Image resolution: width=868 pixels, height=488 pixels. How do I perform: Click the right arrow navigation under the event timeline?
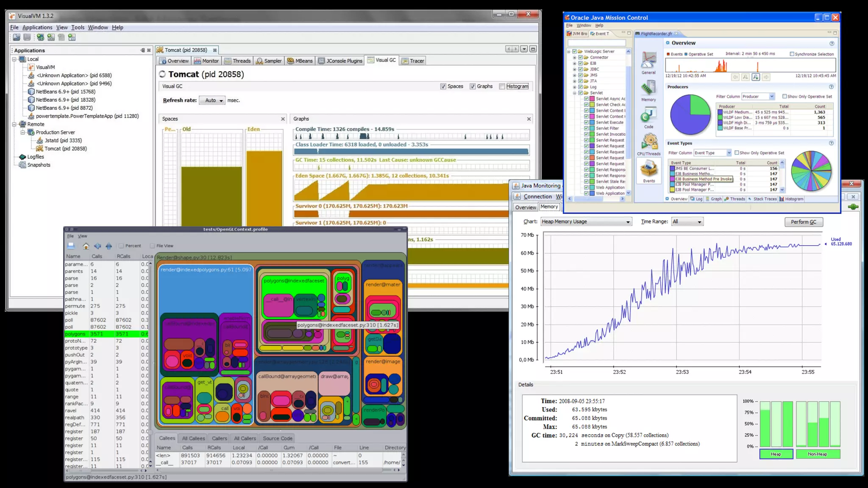click(766, 77)
